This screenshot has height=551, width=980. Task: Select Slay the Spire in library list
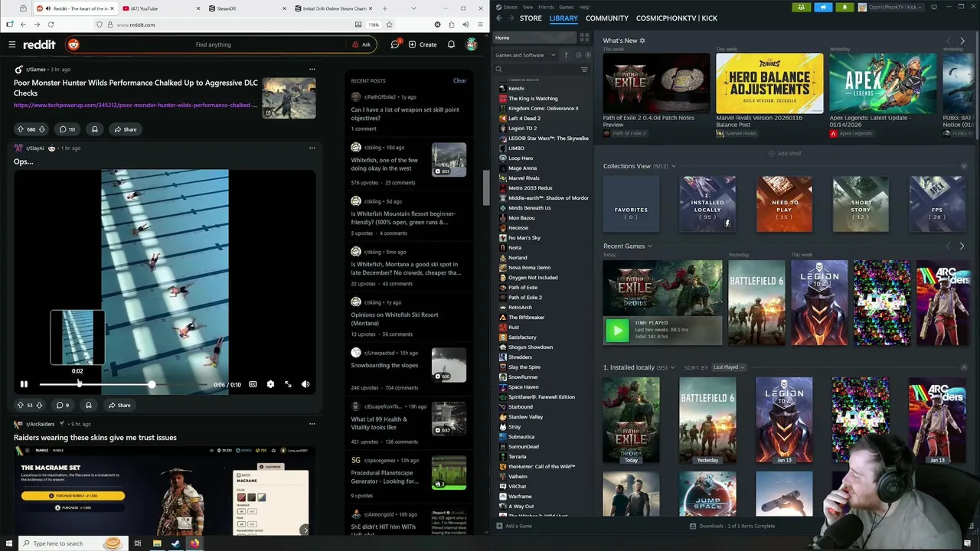click(x=524, y=367)
